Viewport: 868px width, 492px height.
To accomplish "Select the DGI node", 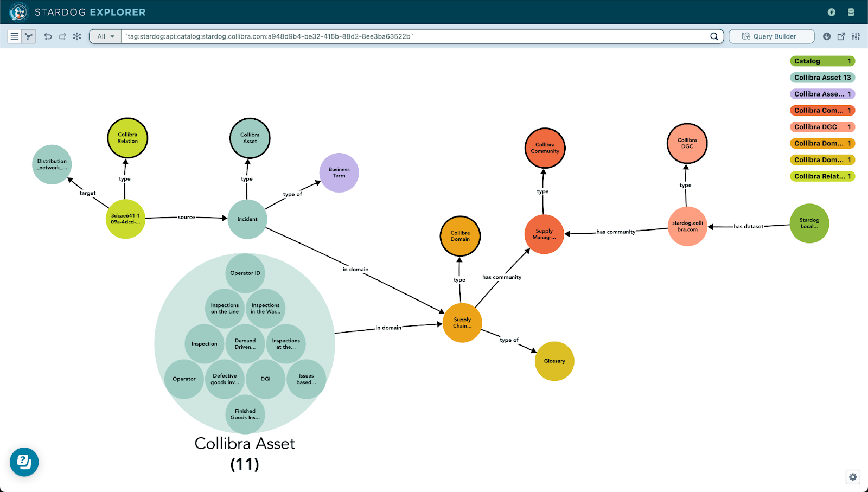I will point(265,379).
